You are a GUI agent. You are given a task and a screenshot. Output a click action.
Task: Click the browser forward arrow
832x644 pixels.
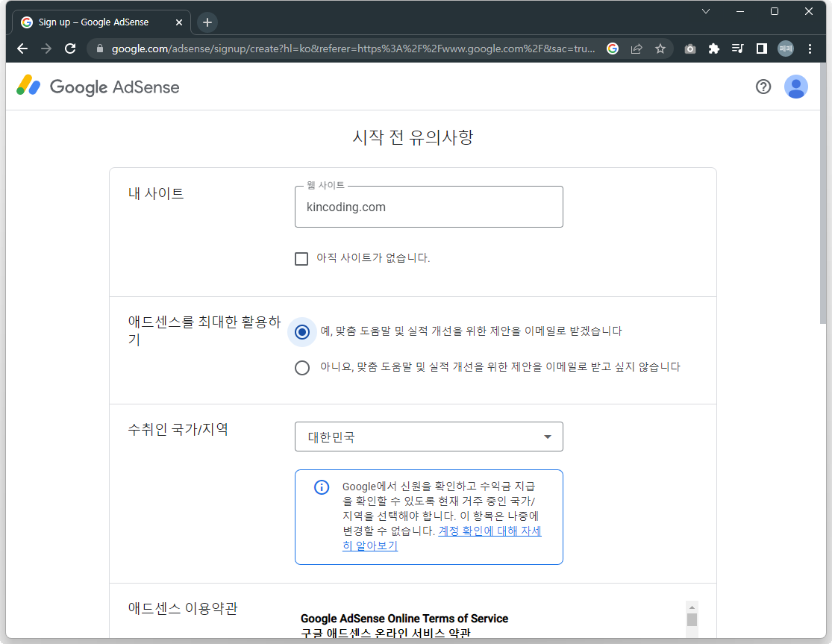click(x=46, y=49)
